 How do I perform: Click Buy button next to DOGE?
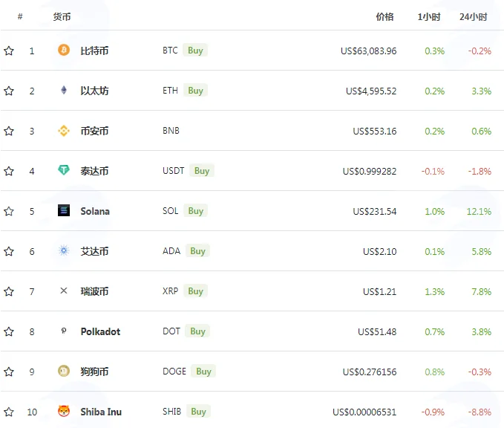(203, 372)
